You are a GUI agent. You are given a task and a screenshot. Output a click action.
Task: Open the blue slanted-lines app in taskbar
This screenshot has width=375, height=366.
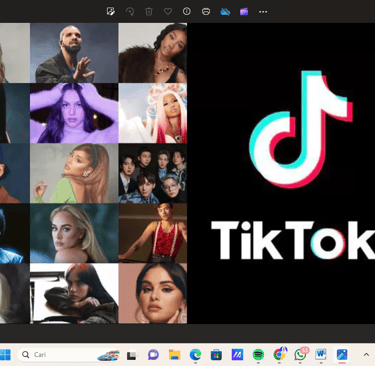[237, 355]
